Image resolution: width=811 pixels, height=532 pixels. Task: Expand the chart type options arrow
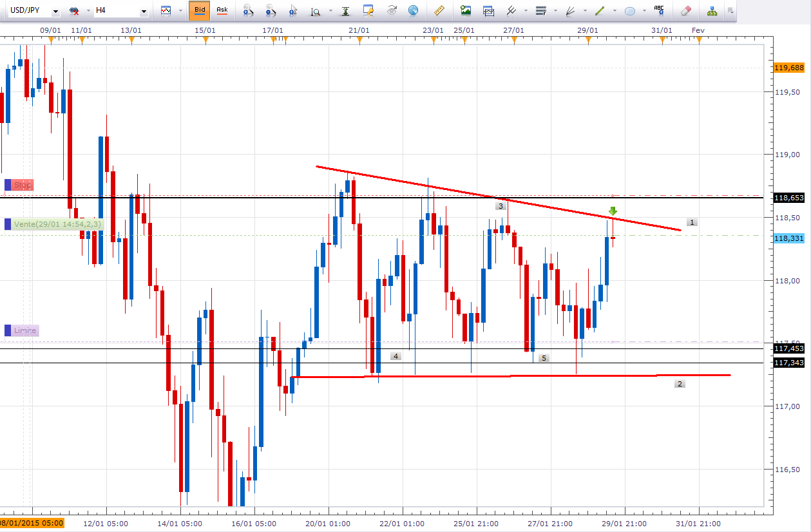tap(180, 11)
